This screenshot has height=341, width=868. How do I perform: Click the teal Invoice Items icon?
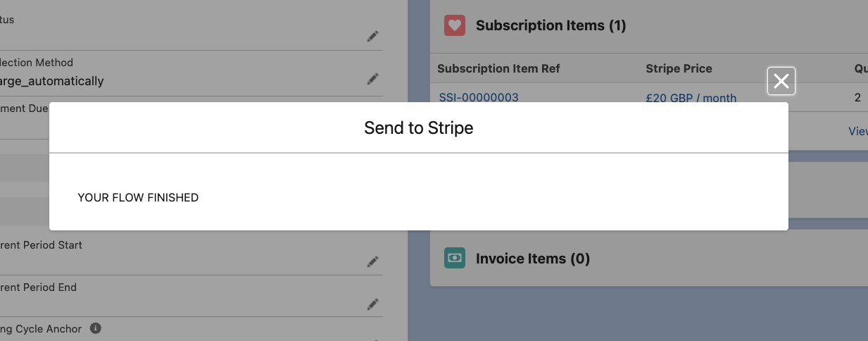click(455, 259)
